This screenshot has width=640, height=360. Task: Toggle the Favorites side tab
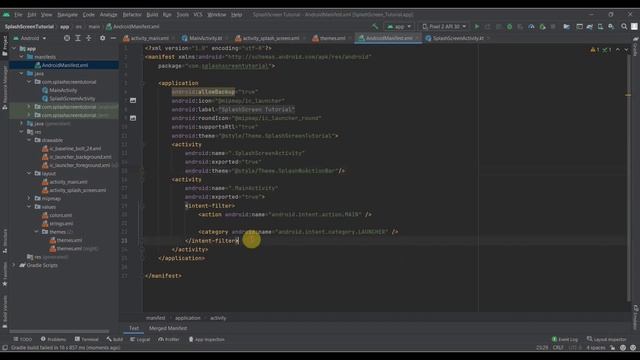coord(5,274)
